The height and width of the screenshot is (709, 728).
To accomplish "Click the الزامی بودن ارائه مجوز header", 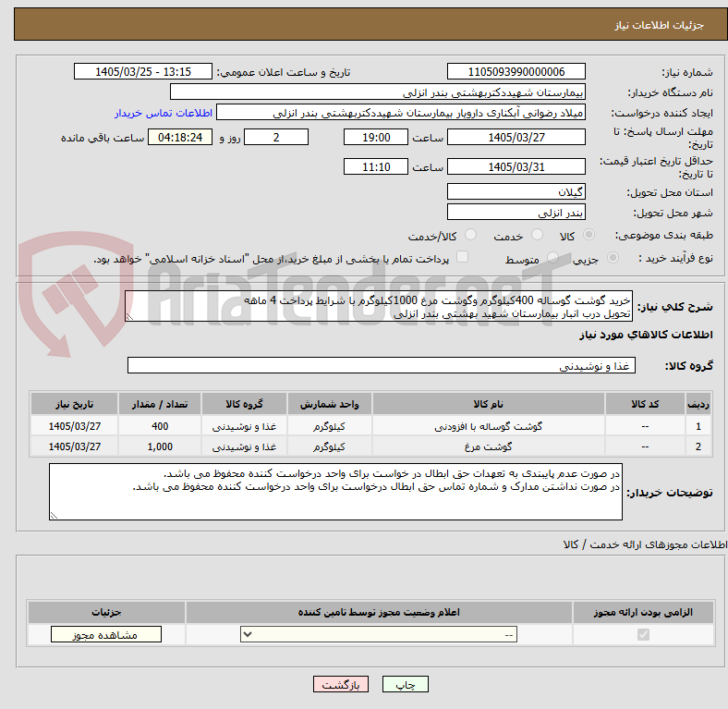I will point(643,612).
